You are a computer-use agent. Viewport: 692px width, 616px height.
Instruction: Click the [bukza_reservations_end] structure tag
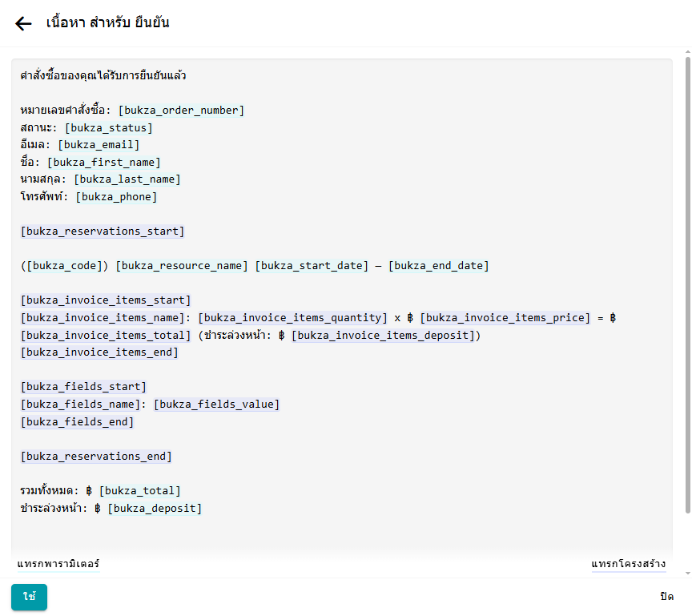tap(96, 457)
